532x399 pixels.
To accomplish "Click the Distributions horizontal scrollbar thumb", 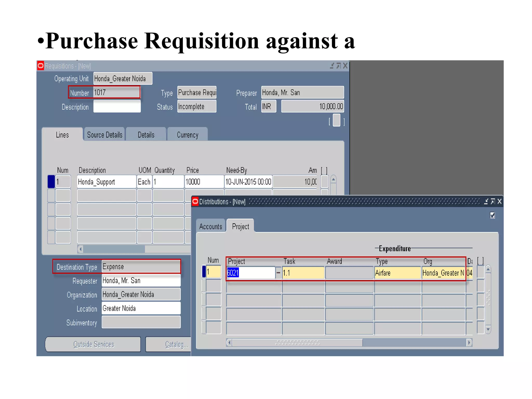I will 297,343.
